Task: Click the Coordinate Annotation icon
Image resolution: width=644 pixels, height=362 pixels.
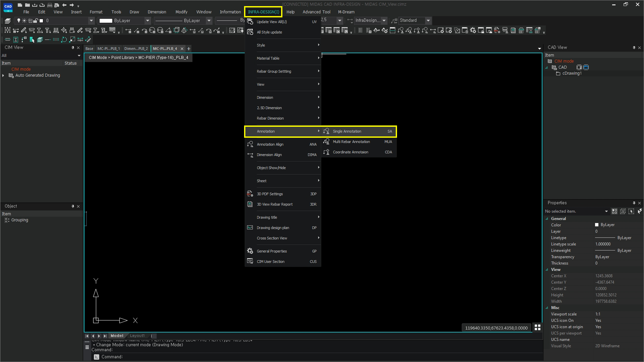Action: coord(326,152)
